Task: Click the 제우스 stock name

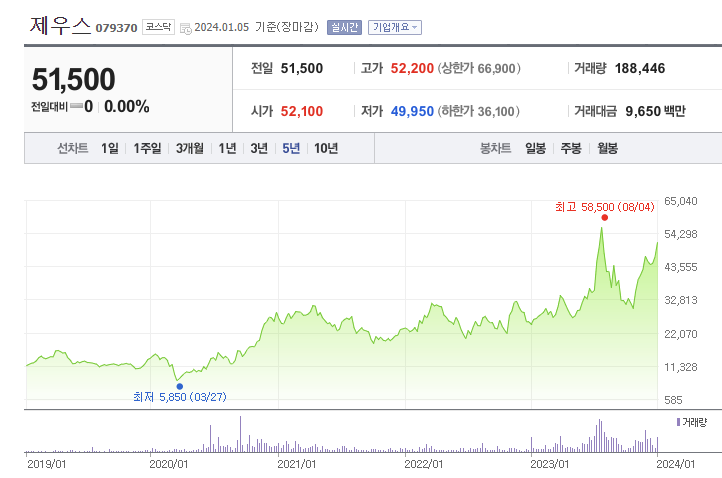Action: (60, 25)
